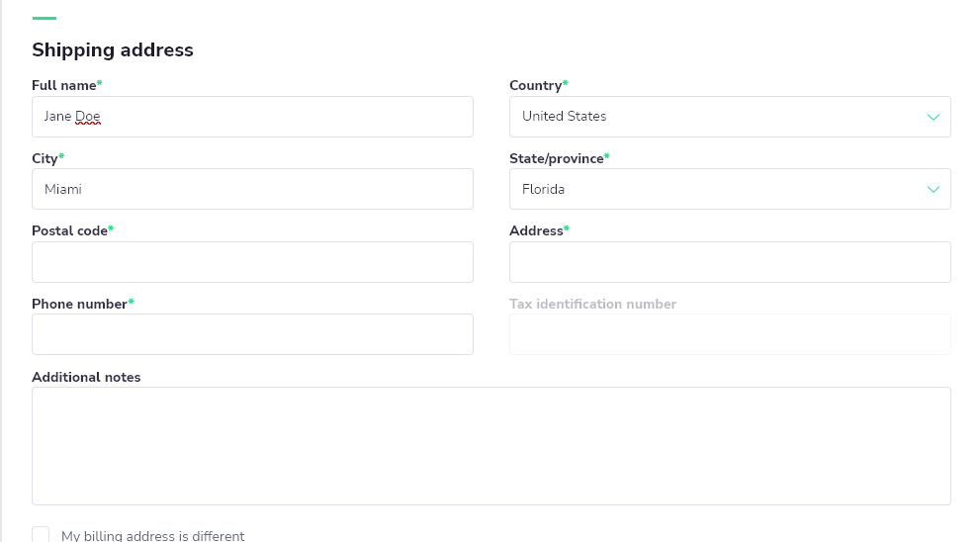Click the State/province dropdown chevron arrow
Viewport: 980px width, 542px height.
tap(933, 189)
